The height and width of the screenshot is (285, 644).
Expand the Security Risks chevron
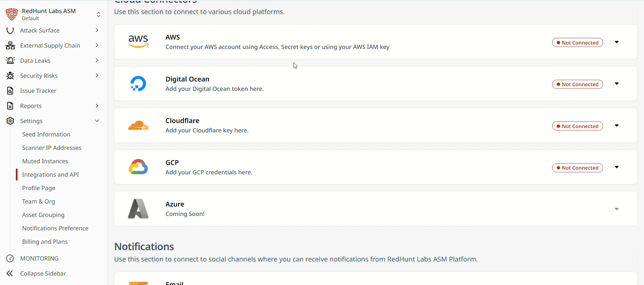(97, 75)
